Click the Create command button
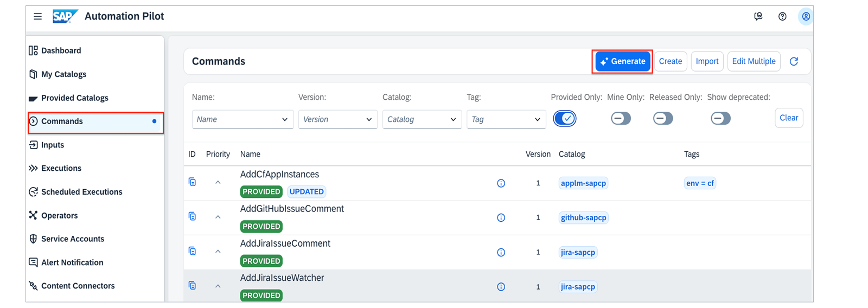 pyautogui.click(x=671, y=61)
